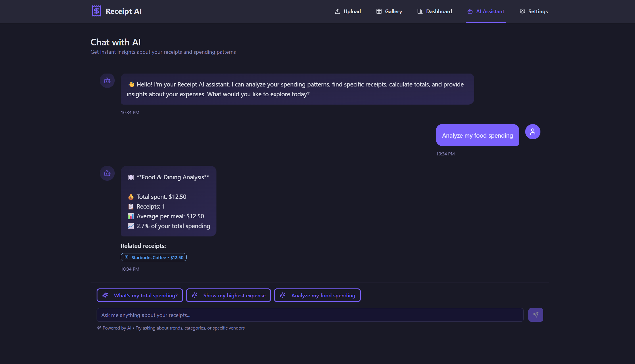The width and height of the screenshot is (635, 364).
Task: Click the send message paper-plane icon
Action: [x=536, y=315]
